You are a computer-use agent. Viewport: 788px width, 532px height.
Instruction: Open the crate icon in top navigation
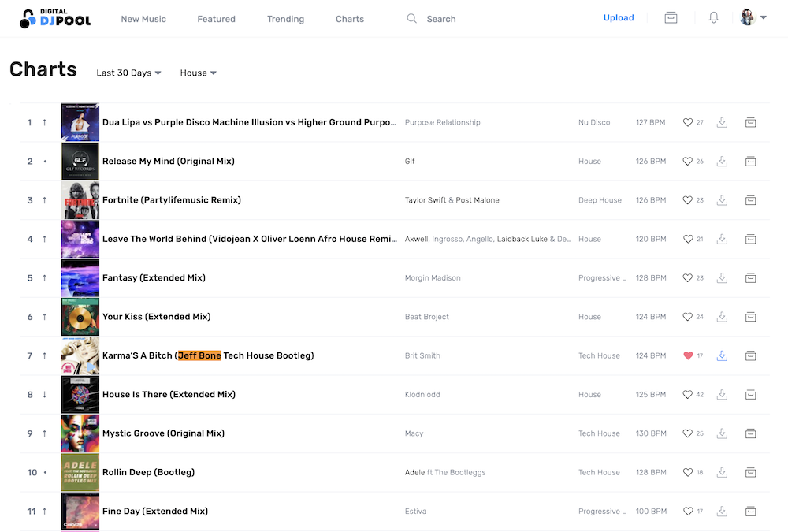671,18
